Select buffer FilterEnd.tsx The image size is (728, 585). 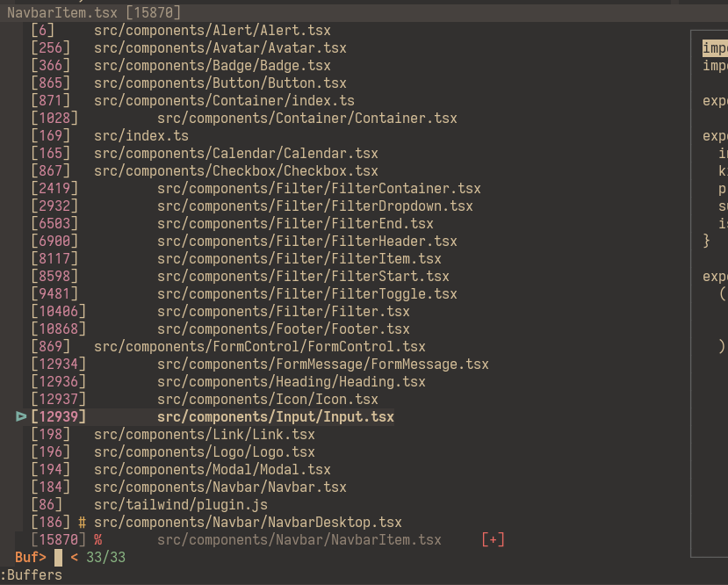295,224
